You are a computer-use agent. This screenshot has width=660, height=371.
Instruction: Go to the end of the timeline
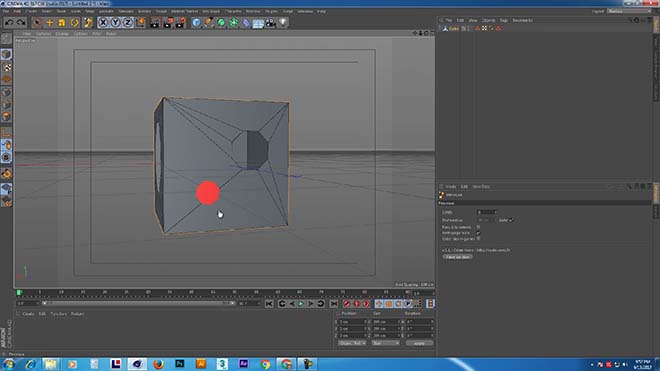tap(333, 304)
